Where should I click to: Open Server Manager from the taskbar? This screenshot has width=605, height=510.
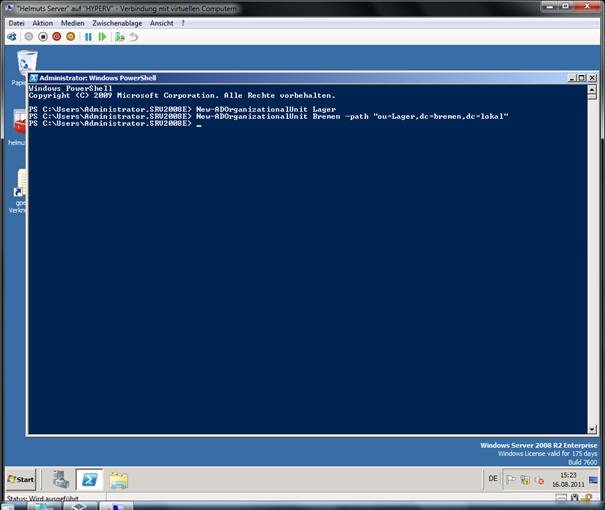[60, 479]
